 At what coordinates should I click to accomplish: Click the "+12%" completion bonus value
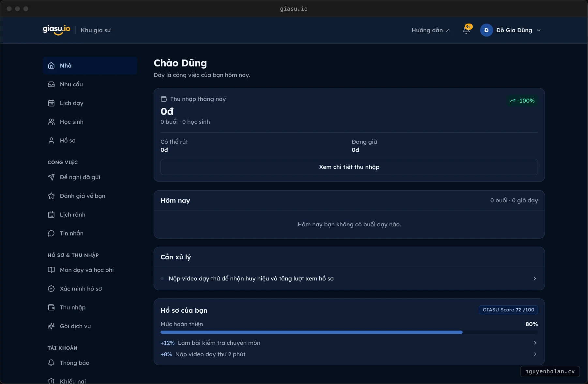coord(167,343)
